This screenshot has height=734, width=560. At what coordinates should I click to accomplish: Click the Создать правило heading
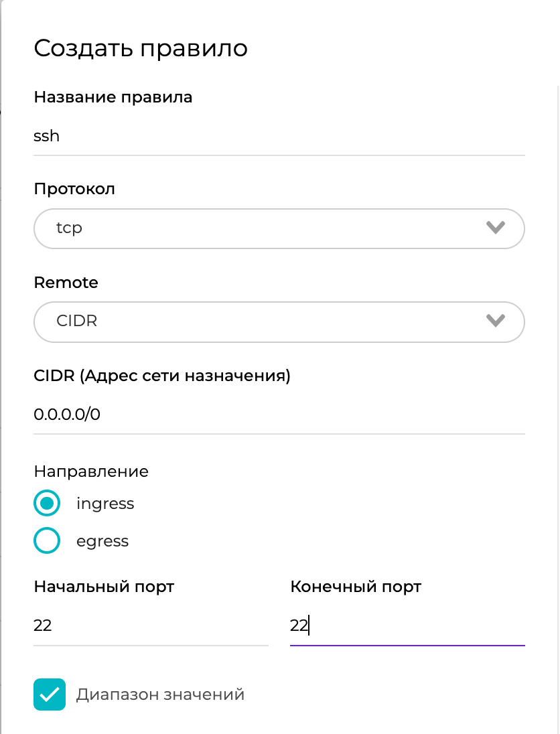point(141,48)
